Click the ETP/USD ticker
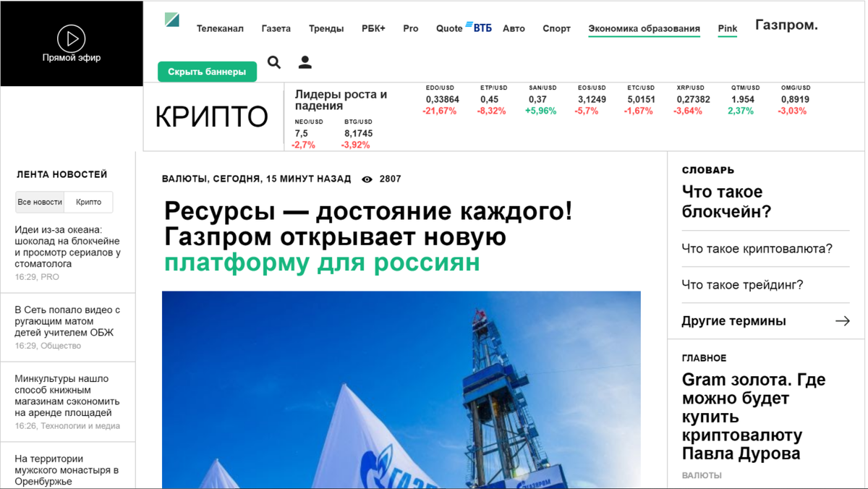The width and height of the screenshot is (868, 489). [492, 99]
